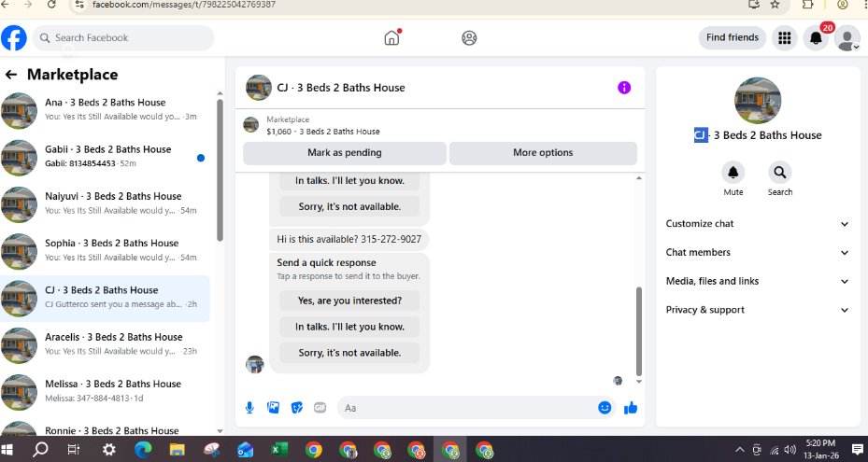Open the Groups icon in top navigation
Screen dimensions: 868x462
469,37
